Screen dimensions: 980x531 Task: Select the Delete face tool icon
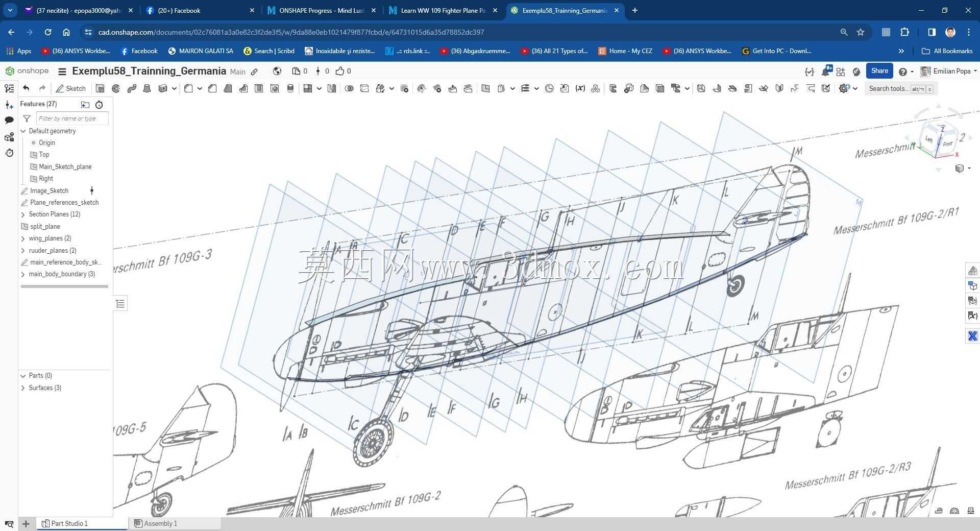coord(437,88)
